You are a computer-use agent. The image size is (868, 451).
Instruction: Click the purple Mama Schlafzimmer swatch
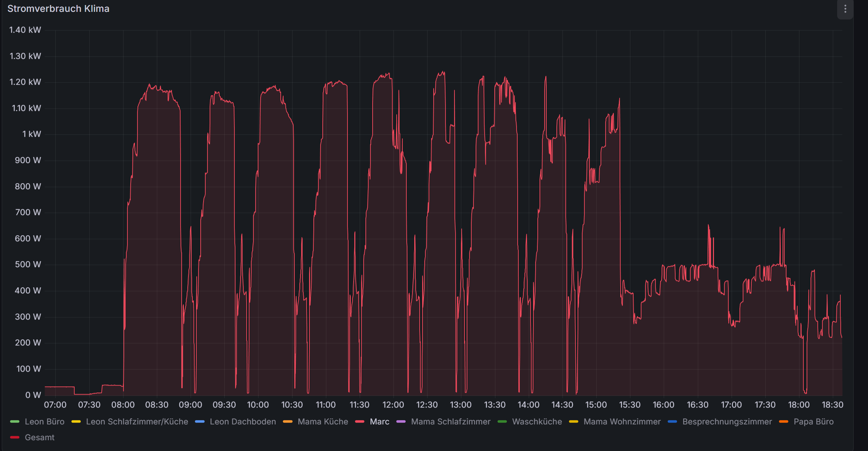401,422
